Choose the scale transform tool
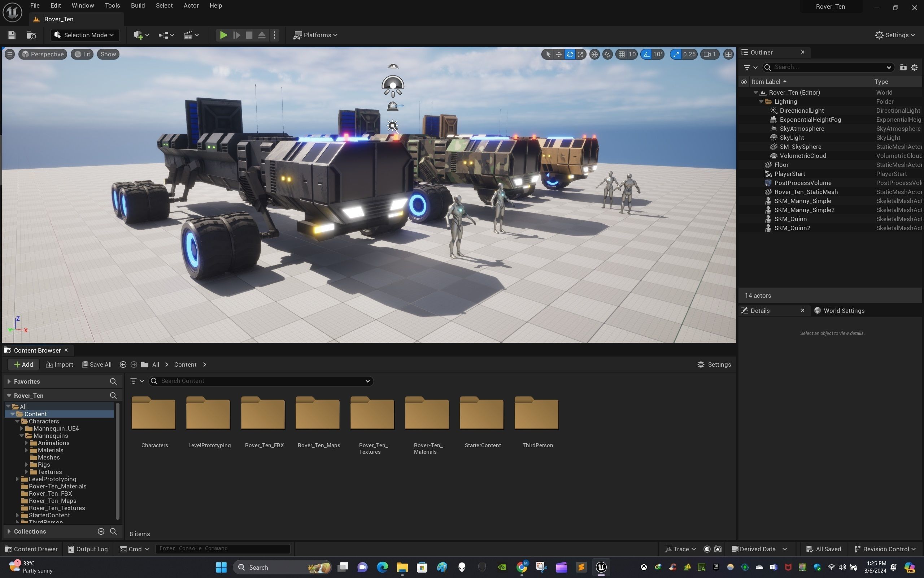Image resolution: width=924 pixels, height=578 pixels. click(x=580, y=54)
